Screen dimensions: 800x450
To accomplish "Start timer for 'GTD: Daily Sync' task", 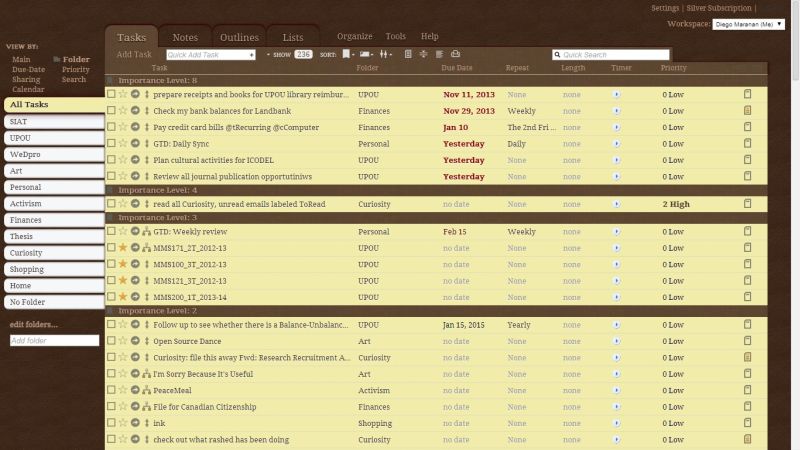I will [x=616, y=144].
